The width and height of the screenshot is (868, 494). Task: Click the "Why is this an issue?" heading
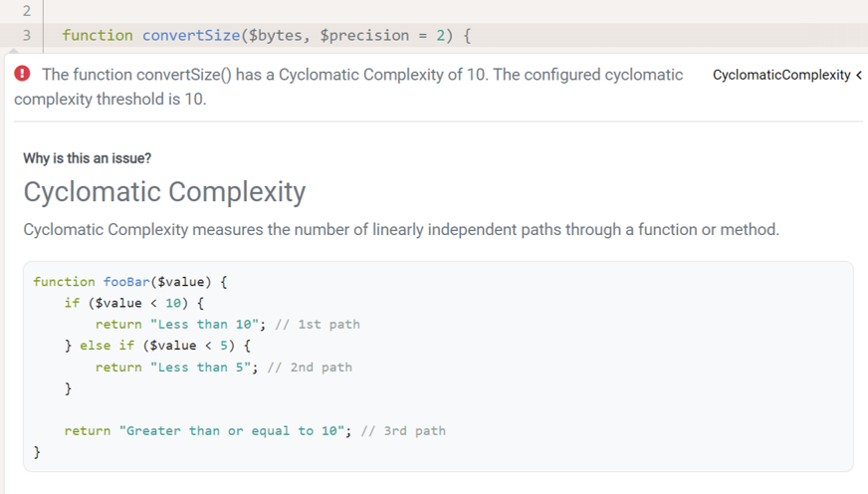click(88, 158)
